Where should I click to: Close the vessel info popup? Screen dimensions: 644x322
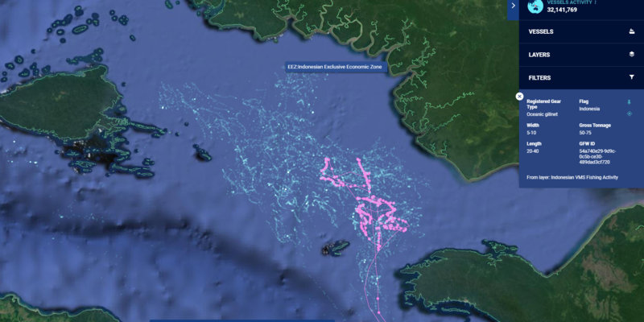point(519,97)
